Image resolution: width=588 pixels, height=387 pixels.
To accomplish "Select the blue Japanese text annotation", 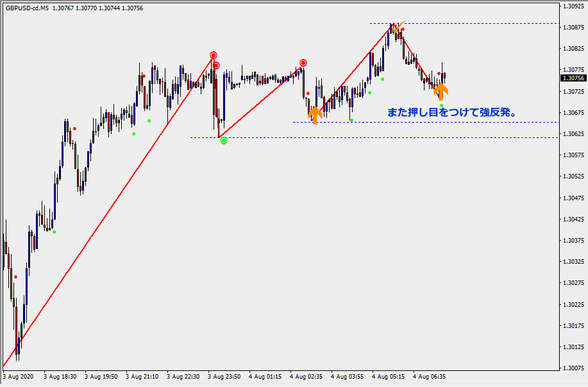I will 452,112.
